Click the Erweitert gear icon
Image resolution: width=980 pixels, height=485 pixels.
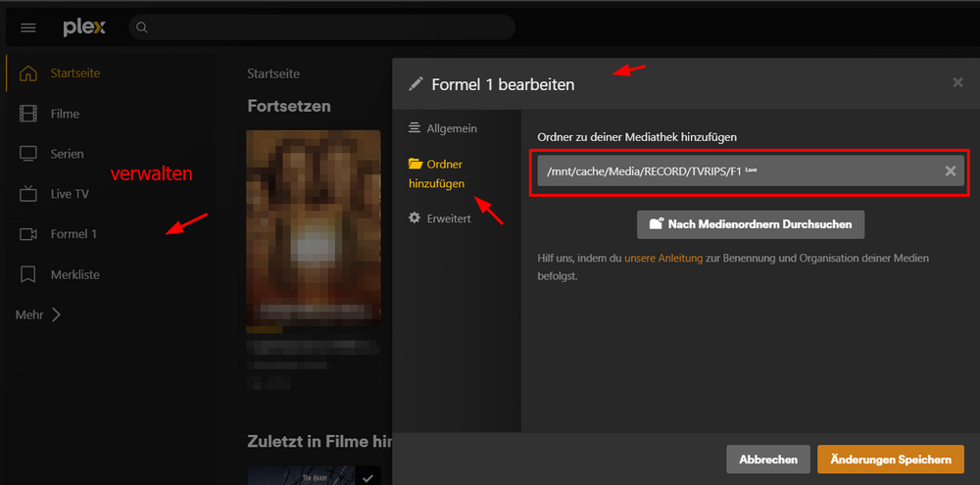pyautogui.click(x=415, y=218)
